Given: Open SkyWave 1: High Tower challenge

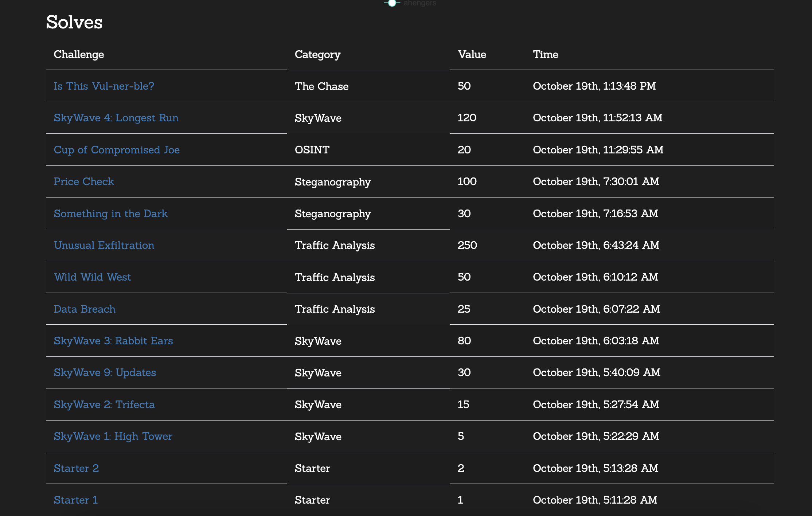Looking at the screenshot, I should 113,436.
